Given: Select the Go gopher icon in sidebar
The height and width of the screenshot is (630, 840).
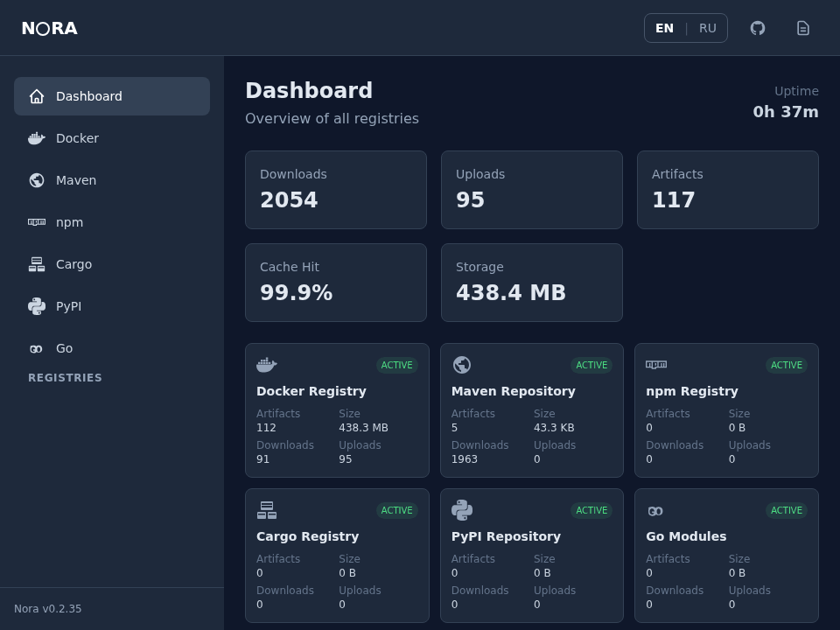Looking at the screenshot, I should coord(37,348).
